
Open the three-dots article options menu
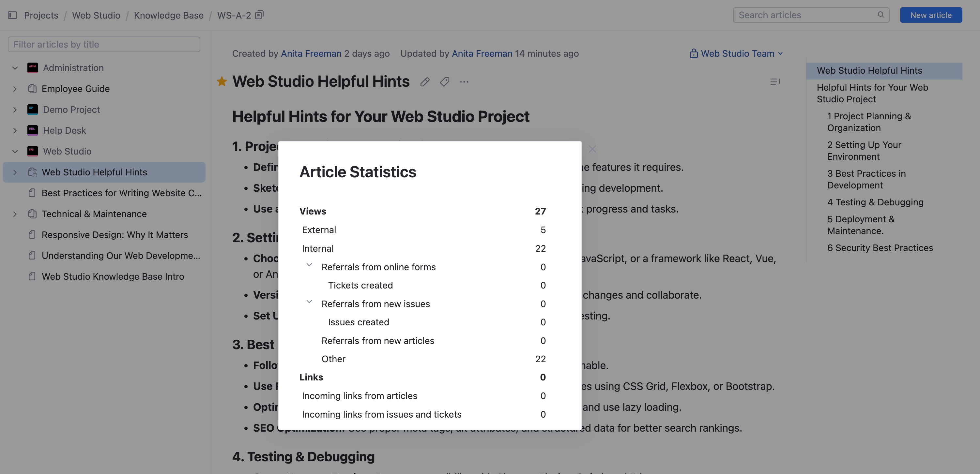(464, 82)
